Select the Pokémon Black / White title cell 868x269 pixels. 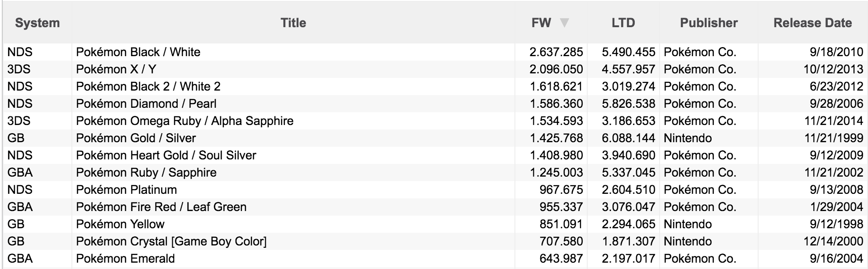point(293,52)
